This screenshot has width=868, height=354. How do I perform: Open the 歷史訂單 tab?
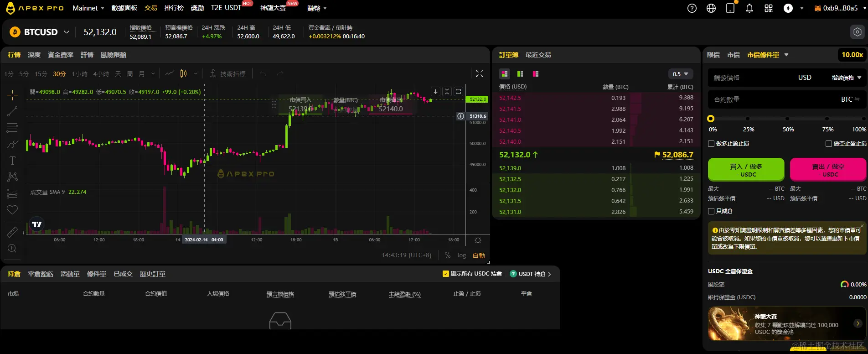click(x=153, y=274)
